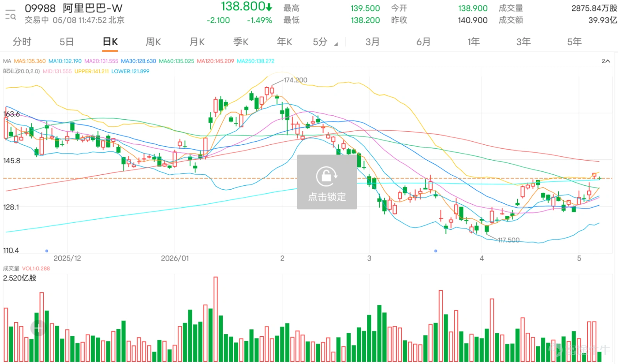Click the 2.520亿股 volume scale label

(20, 278)
